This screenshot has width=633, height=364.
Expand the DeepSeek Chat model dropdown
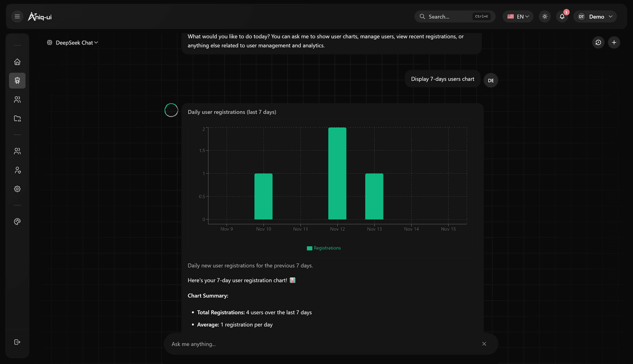point(73,43)
